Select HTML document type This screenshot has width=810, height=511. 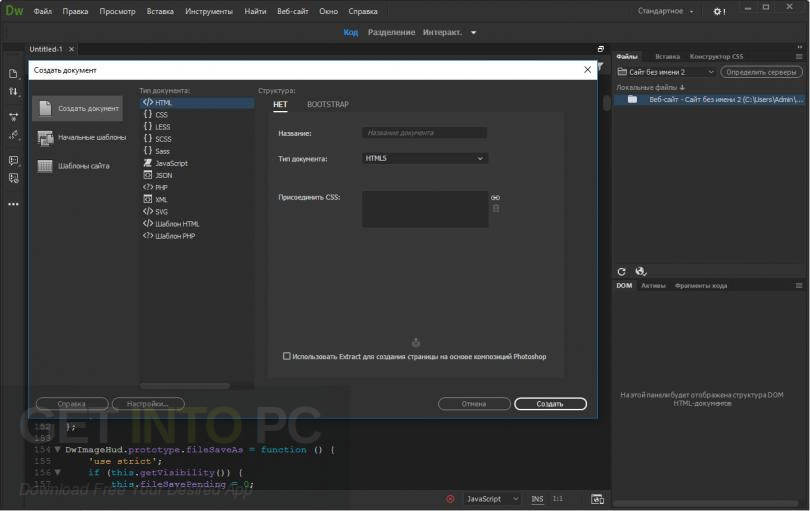[x=197, y=103]
